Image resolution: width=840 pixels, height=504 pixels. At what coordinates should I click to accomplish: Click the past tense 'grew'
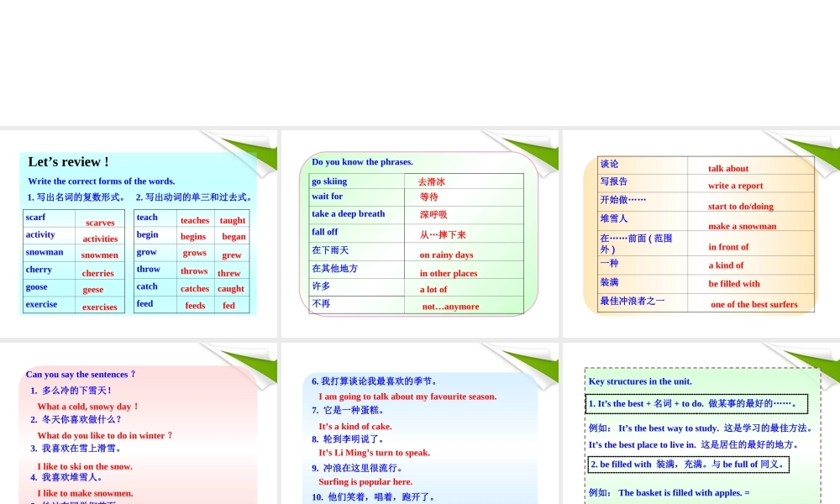coord(232,255)
